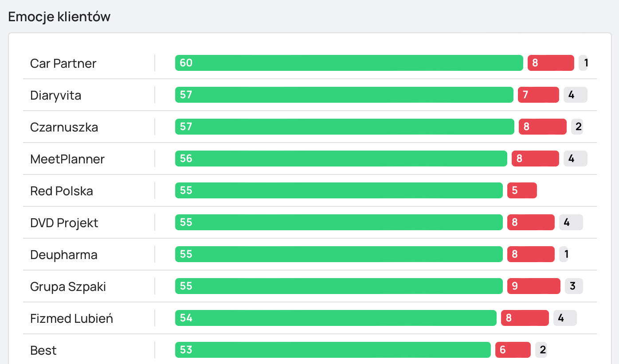
Task: Select the Grupa Szpaki client label
Action: pyautogui.click(x=68, y=287)
